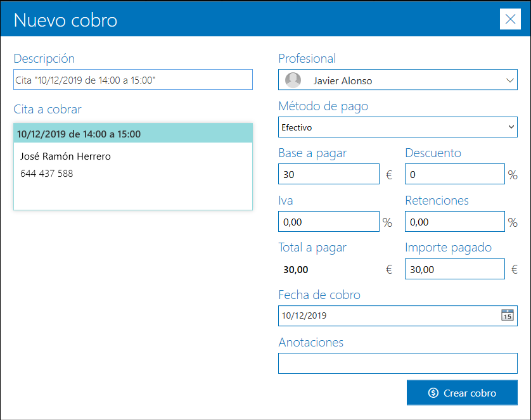531x420 pixels.
Task: Click the Descuento percentage field
Action: coord(454,174)
